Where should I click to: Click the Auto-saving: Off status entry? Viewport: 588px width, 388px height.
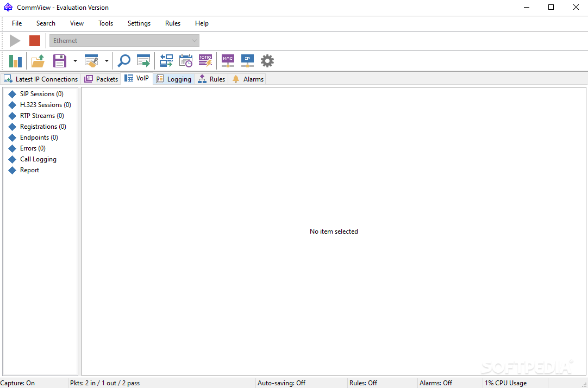(282, 383)
